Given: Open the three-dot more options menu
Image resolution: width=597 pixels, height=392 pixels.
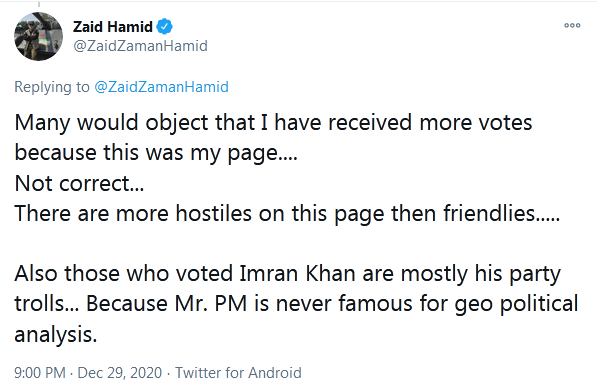Looking at the screenshot, I should [572, 25].
